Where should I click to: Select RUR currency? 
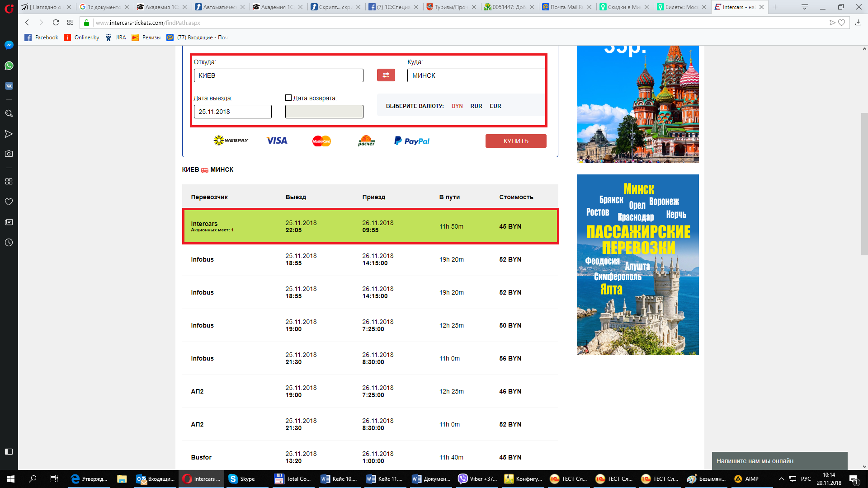(476, 106)
